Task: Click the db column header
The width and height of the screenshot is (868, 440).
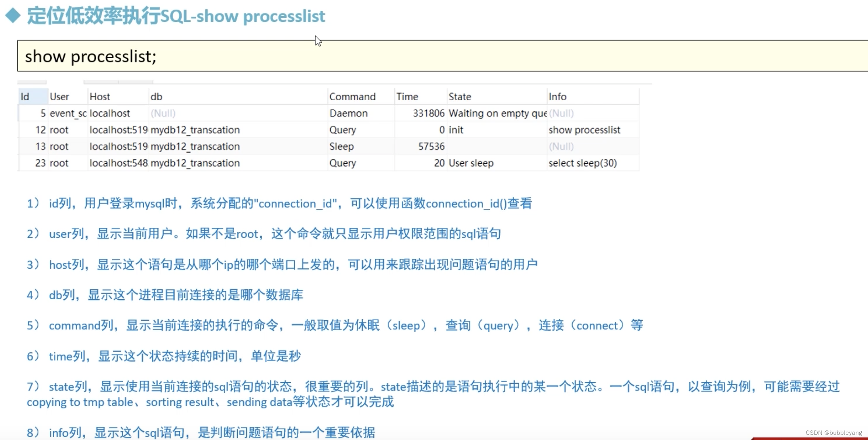Action: click(x=157, y=97)
